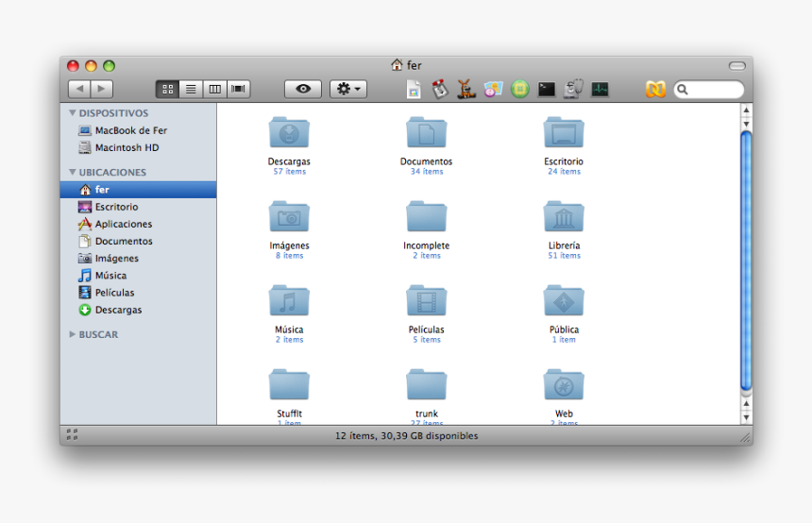Switch to column view mode

coord(214,89)
